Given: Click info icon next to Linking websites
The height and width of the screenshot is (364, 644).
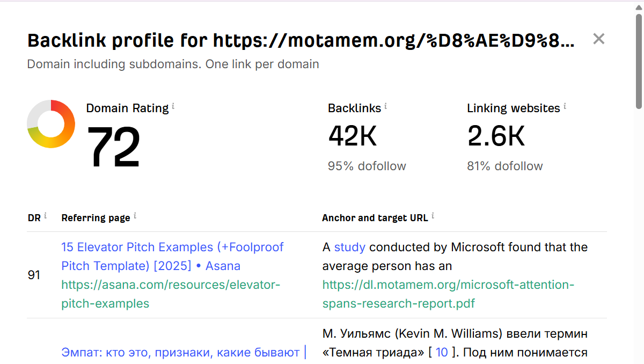Looking at the screenshot, I should click(565, 106).
